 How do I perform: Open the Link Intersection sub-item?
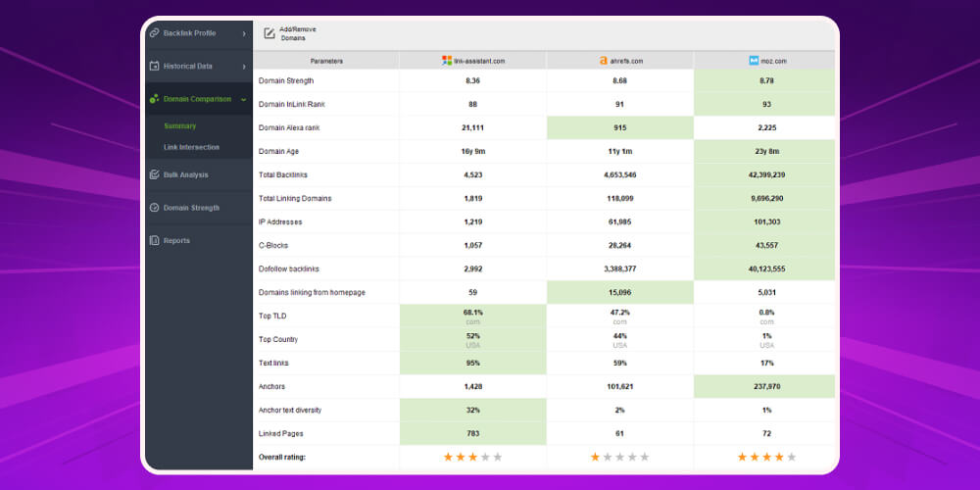coord(191,148)
